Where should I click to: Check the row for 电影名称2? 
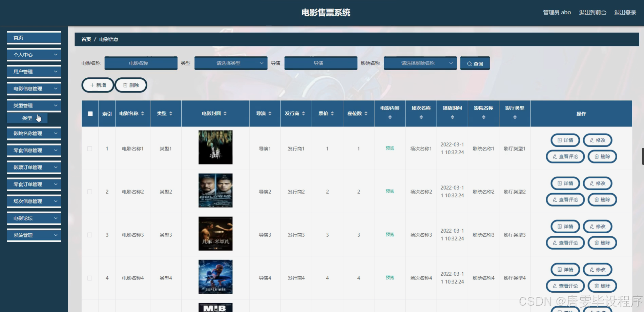90,192
